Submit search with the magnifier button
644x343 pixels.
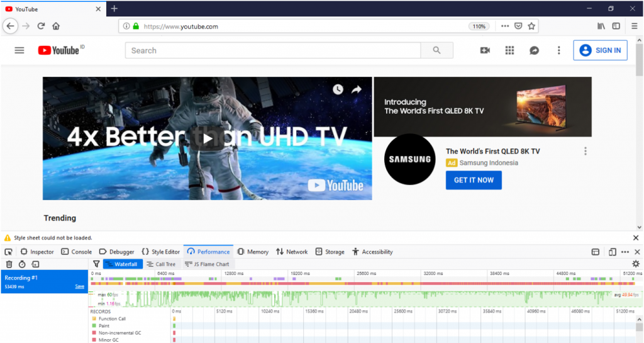pos(436,50)
